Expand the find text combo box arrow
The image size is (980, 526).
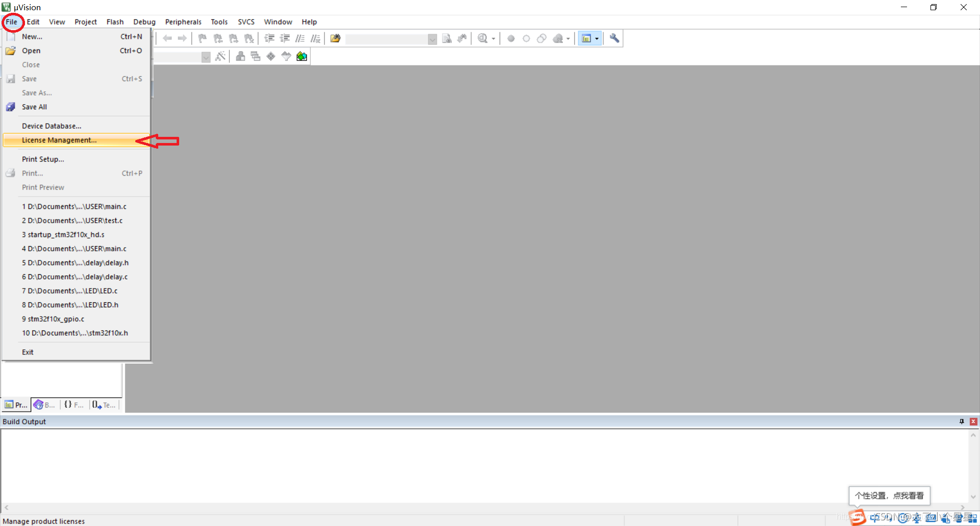[x=432, y=39]
